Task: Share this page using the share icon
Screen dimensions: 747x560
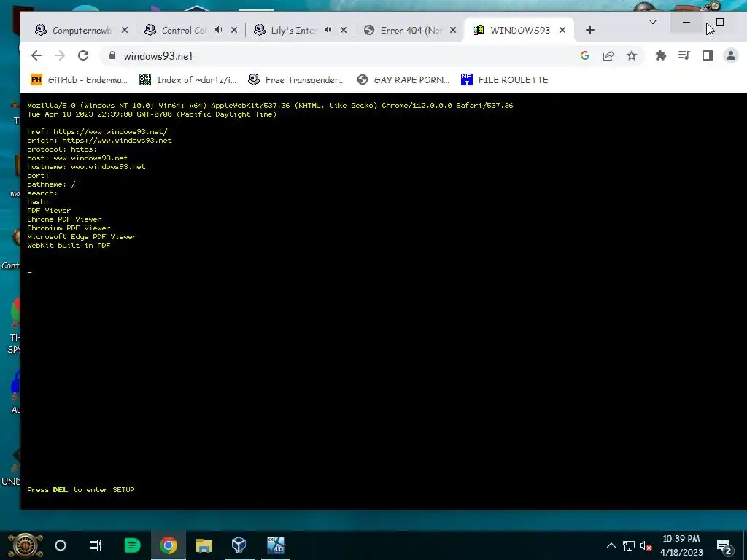Action: (608, 55)
